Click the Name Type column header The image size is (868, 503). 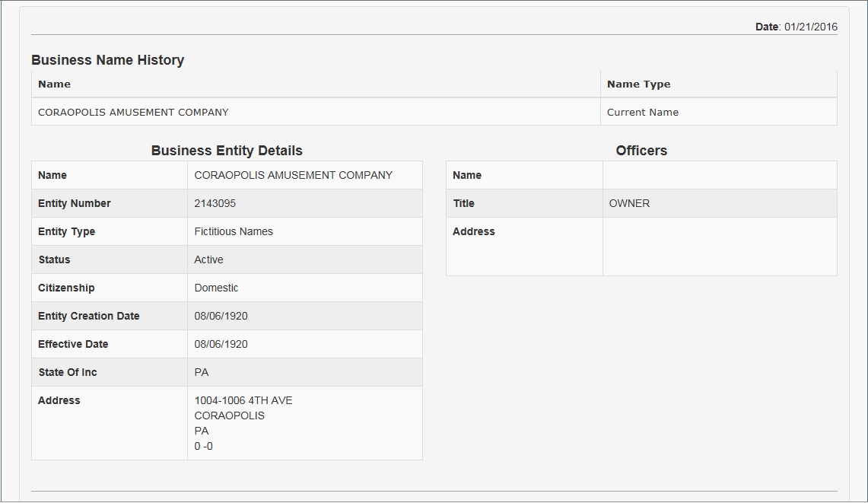(638, 84)
